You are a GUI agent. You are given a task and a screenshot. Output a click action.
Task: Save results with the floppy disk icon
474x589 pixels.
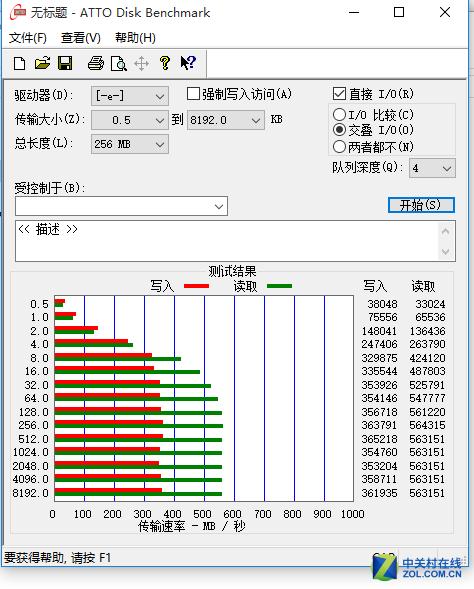click(65, 63)
